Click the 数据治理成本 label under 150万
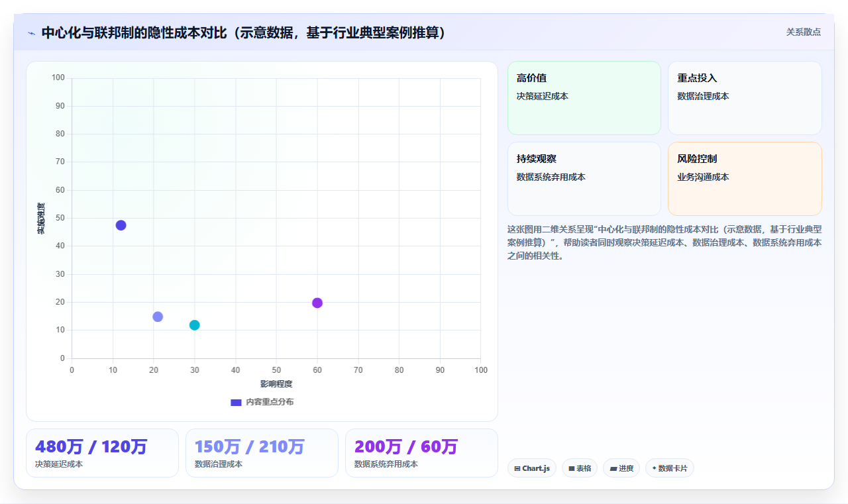This screenshot has width=848, height=504. (219, 464)
